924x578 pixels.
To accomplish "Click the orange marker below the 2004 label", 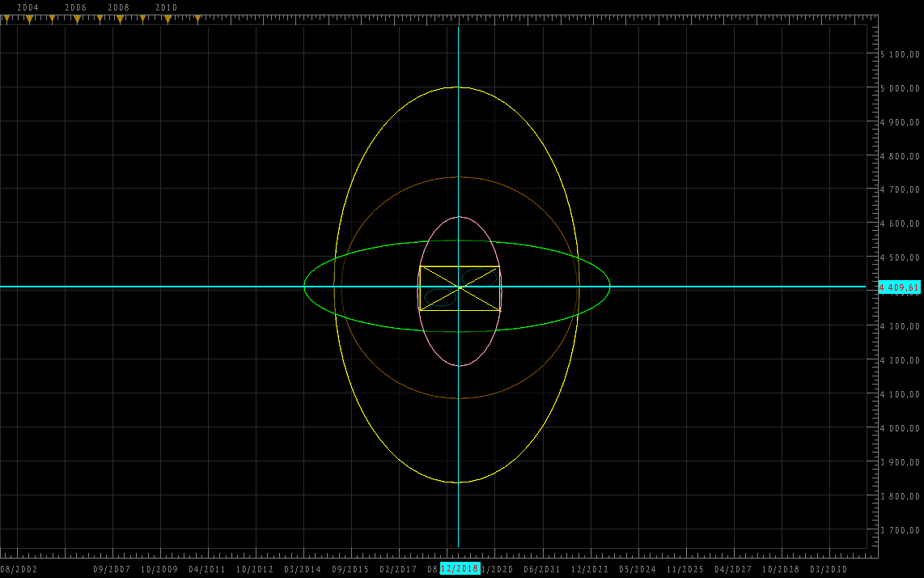I will 29,19.
